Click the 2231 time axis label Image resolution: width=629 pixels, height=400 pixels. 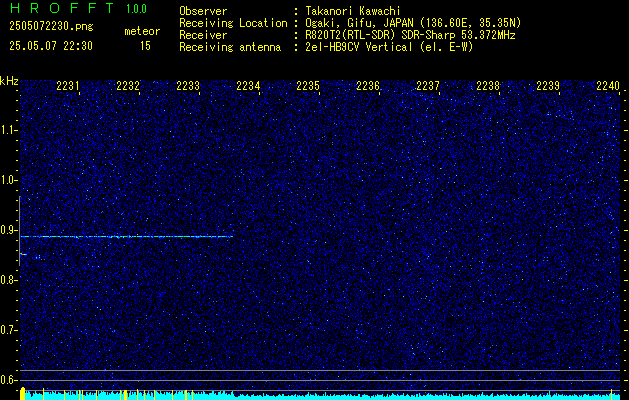tap(68, 86)
